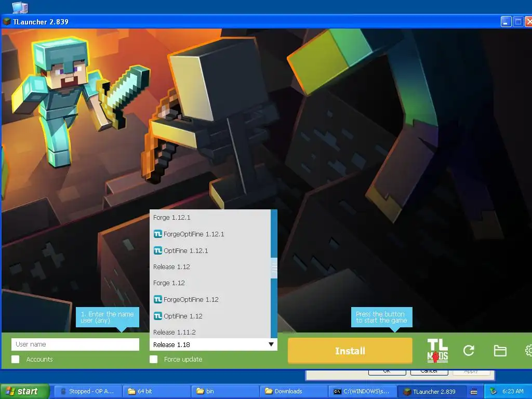Focus the User name input field
Image resolution: width=532 pixels, height=399 pixels.
click(75, 344)
